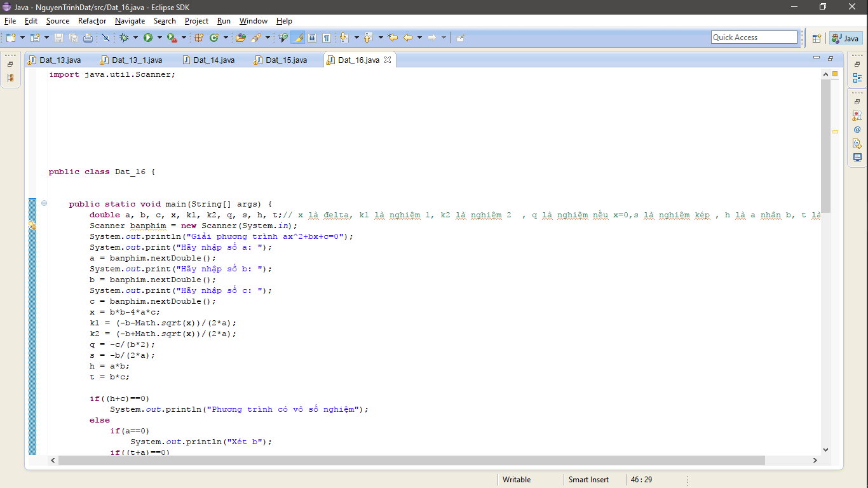Click the Next Annotation arrow icon
Viewport: 868px width, 488px height.
point(344,37)
